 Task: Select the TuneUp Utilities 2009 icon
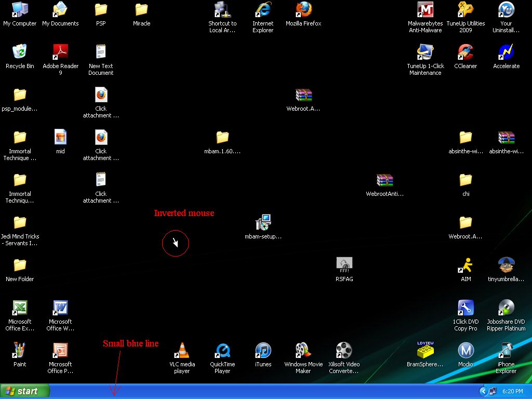click(466, 10)
